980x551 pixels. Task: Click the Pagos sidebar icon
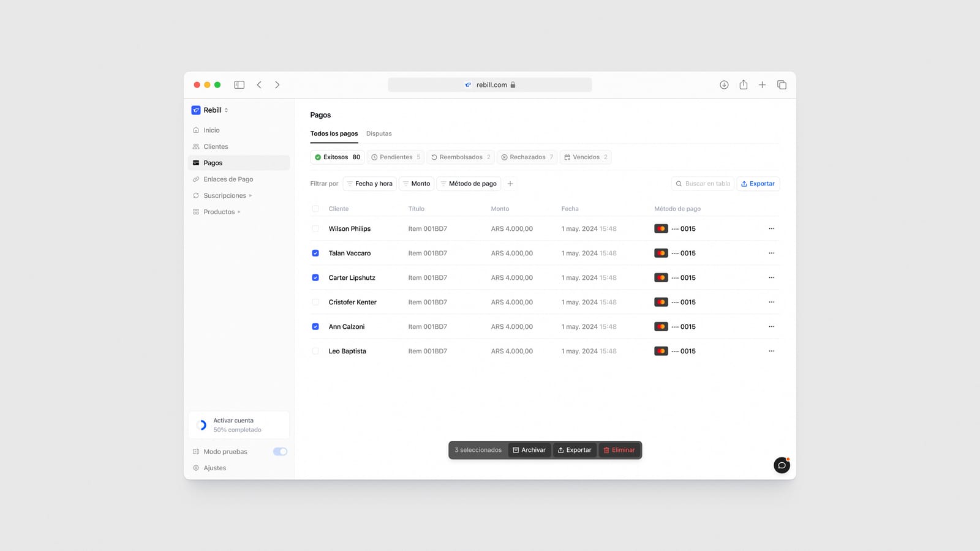[x=197, y=163]
